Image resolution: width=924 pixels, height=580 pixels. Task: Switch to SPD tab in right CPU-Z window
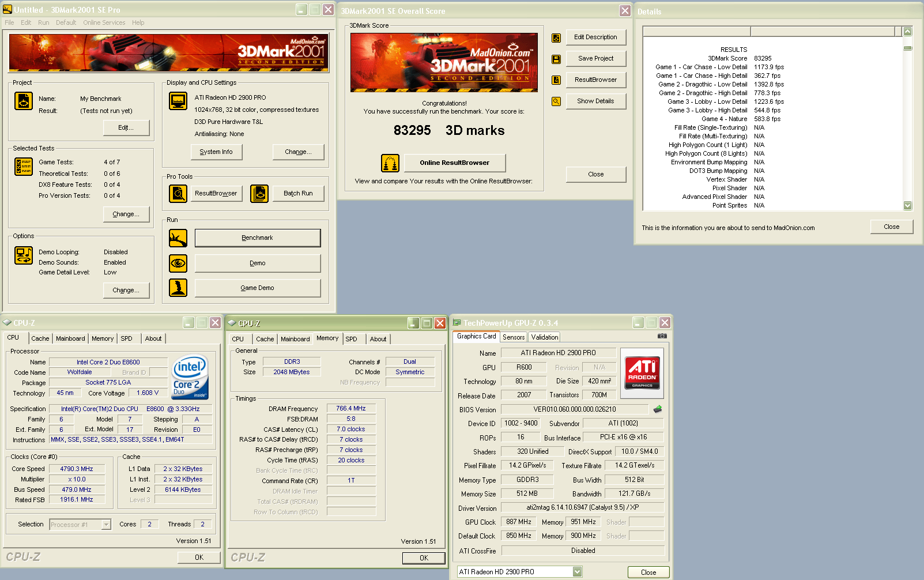click(x=352, y=339)
